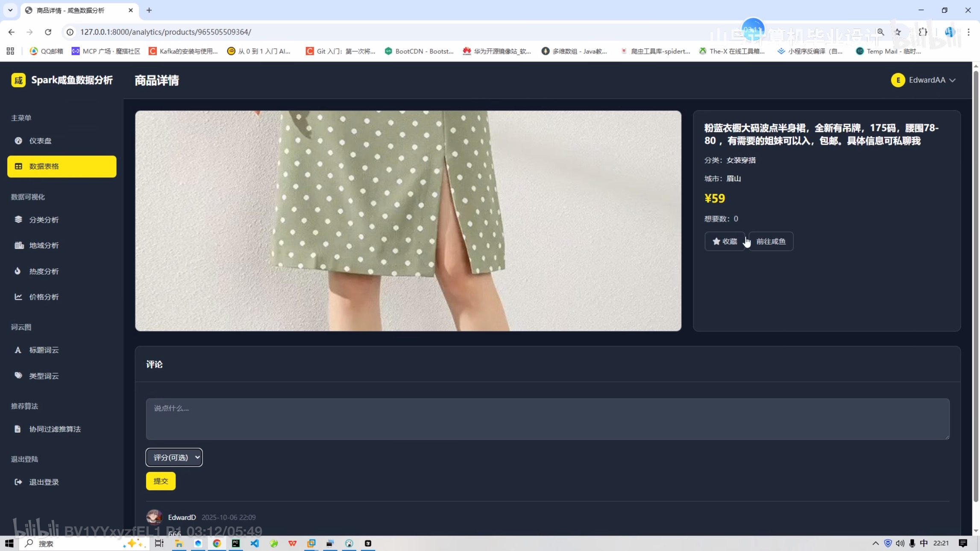Click the flame icon for 热度分析
This screenshot has width=980, height=551.
[18, 271]
